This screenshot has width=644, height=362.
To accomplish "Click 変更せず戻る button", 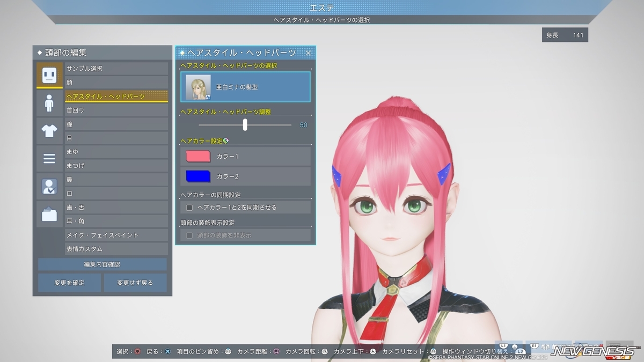I will coord(135,283).
